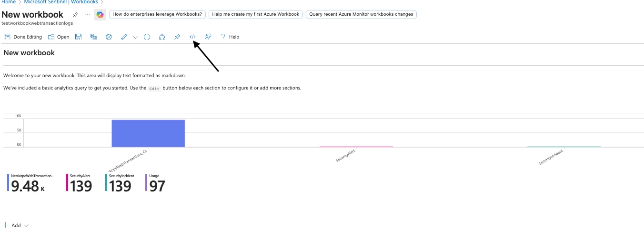Click the feedback icon in the toolbar
The width and height of the screenshot is (644, 250).
pos(208,37)
